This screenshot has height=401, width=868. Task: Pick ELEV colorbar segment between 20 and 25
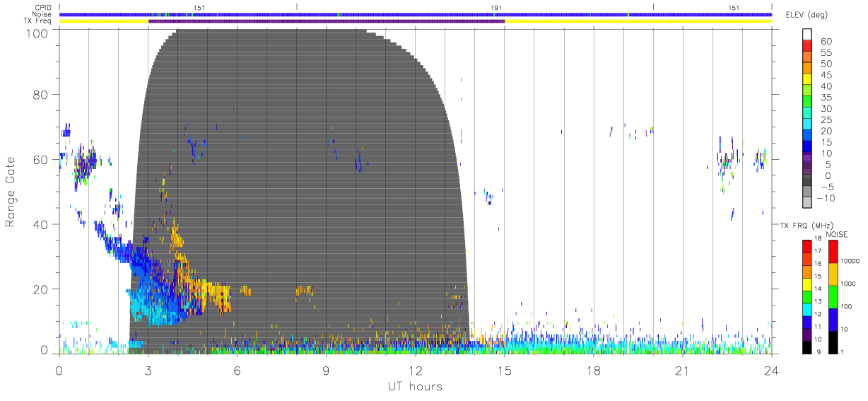point(807,125)
